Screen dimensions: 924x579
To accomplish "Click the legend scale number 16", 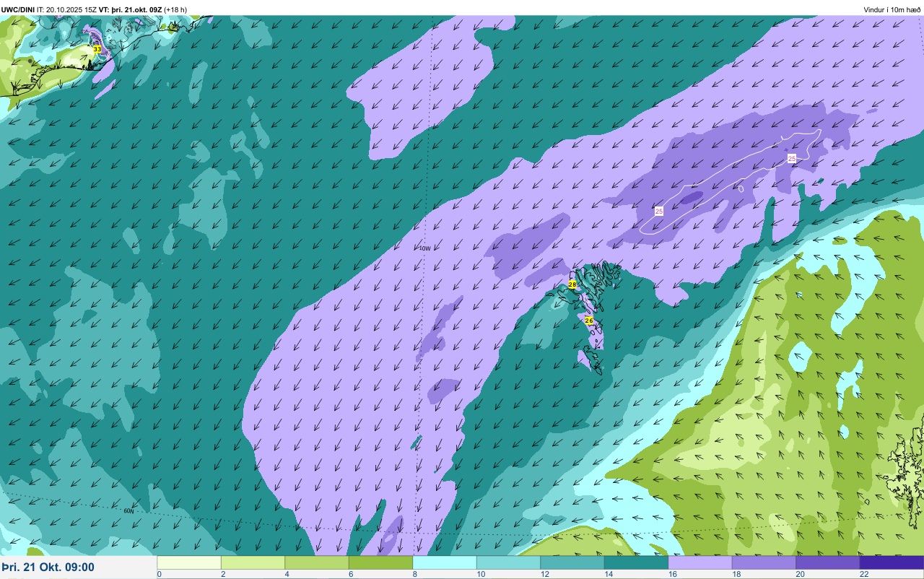I will point(672,574).
